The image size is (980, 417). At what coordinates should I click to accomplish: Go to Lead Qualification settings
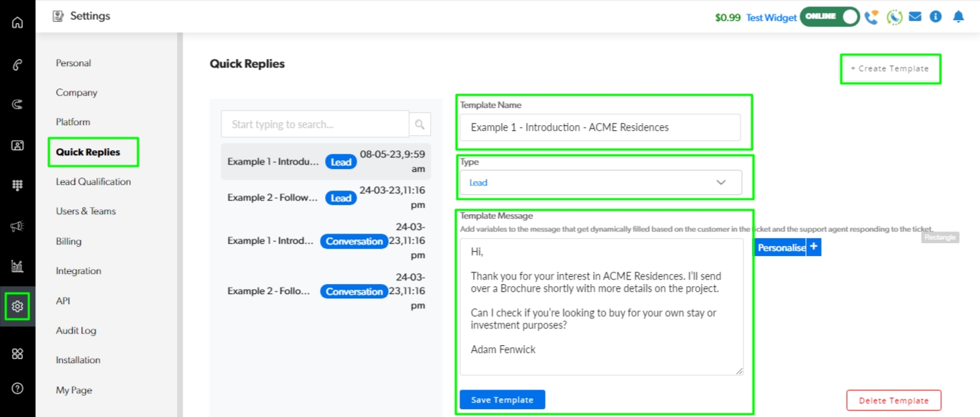(x=93, y=182)
